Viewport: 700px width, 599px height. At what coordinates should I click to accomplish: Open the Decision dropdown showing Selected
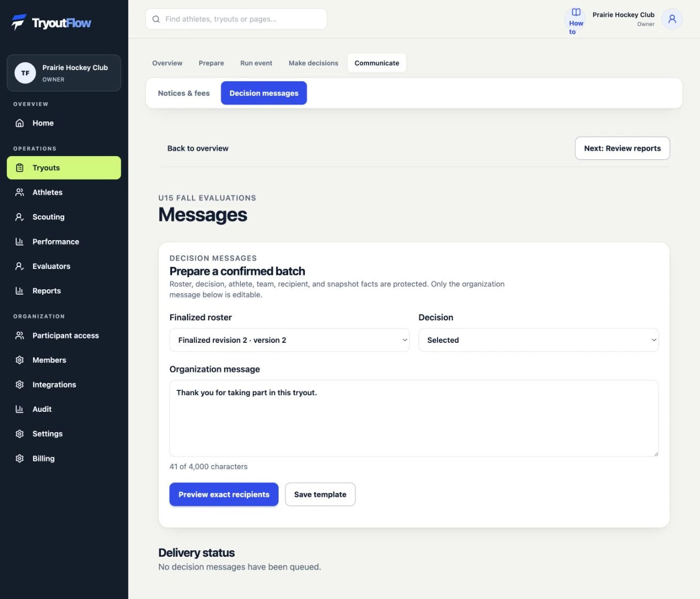(539, 340)
